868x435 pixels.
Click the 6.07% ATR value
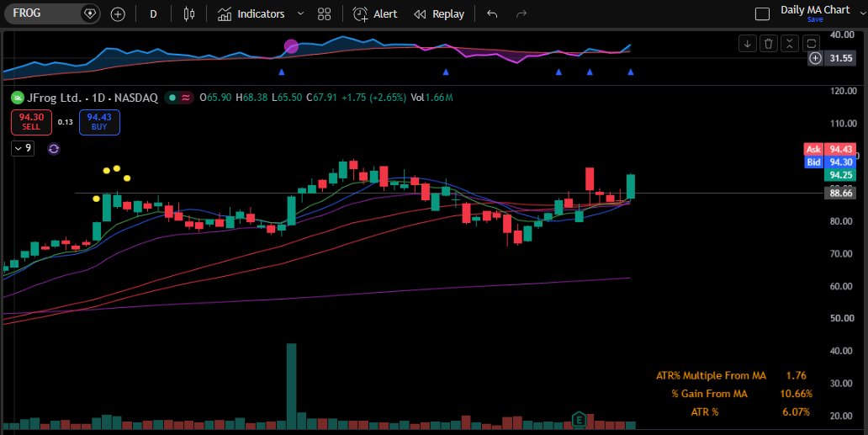coord(796,411)
